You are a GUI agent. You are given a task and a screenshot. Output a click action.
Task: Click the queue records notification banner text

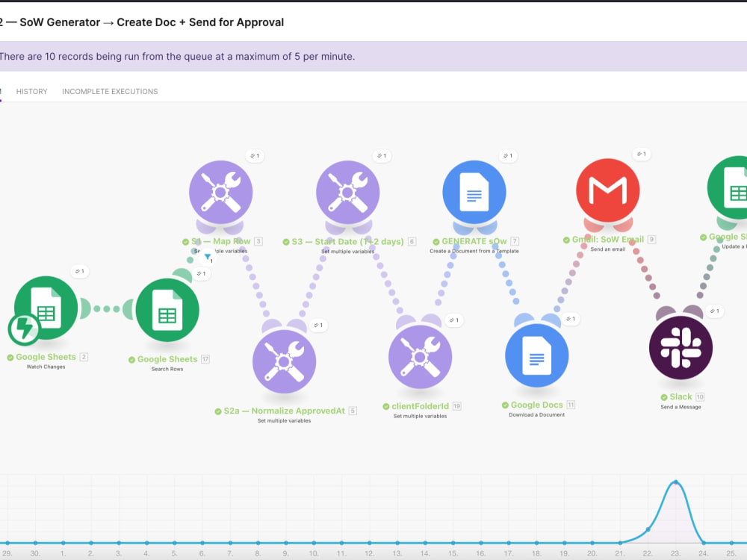pos(177,56)
